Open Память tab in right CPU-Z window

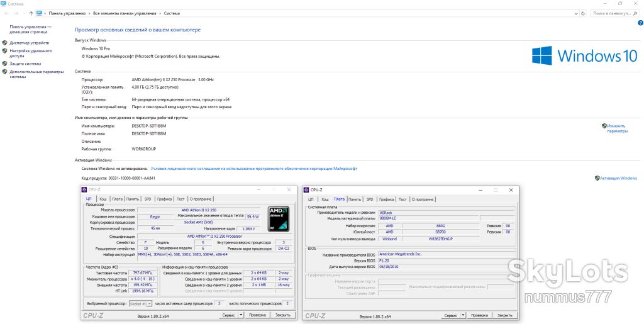pyautogui.click(x=355, y=199)
